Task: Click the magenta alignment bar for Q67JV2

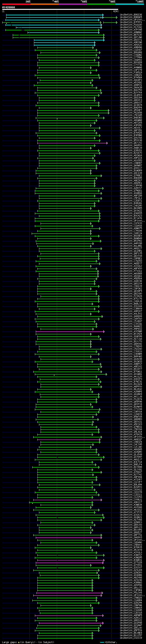Action: click(73, 143)
